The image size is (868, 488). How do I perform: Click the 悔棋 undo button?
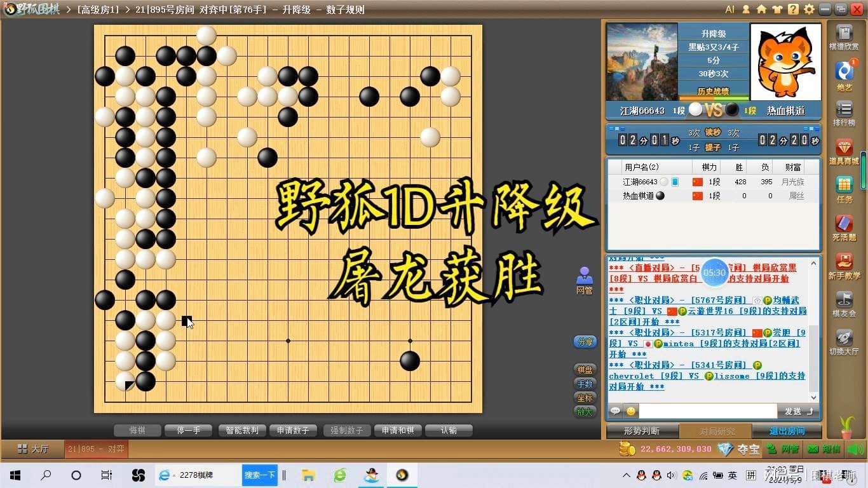(x=137, y=430)
